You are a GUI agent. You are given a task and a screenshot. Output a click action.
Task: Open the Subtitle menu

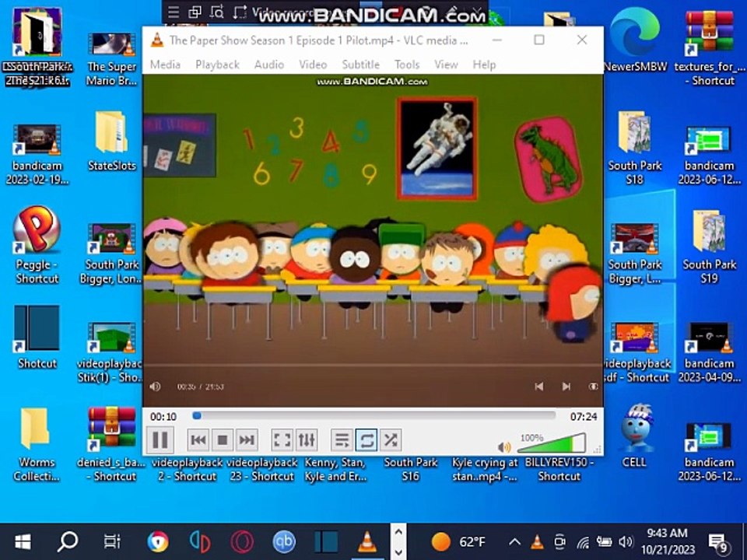coord(360,65)
